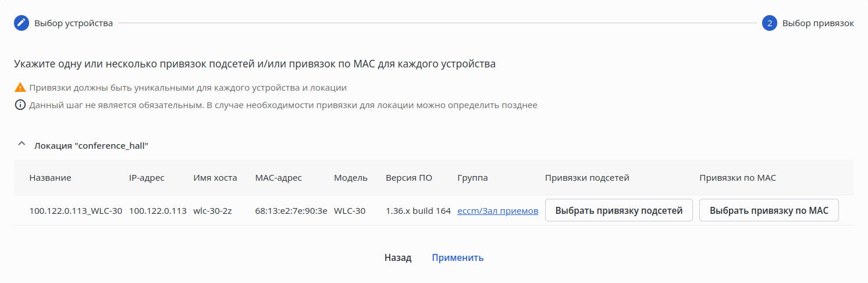Click the info circle icon

(20, 105)
